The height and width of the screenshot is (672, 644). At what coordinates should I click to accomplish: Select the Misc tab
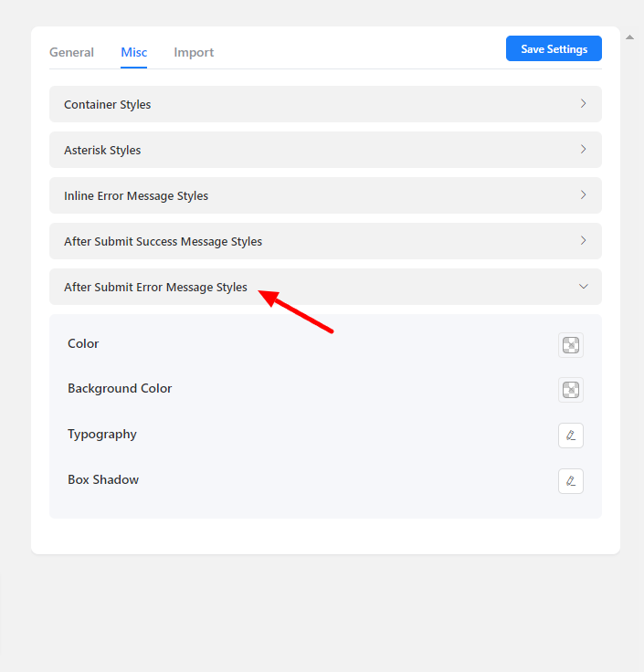(133, 52)
